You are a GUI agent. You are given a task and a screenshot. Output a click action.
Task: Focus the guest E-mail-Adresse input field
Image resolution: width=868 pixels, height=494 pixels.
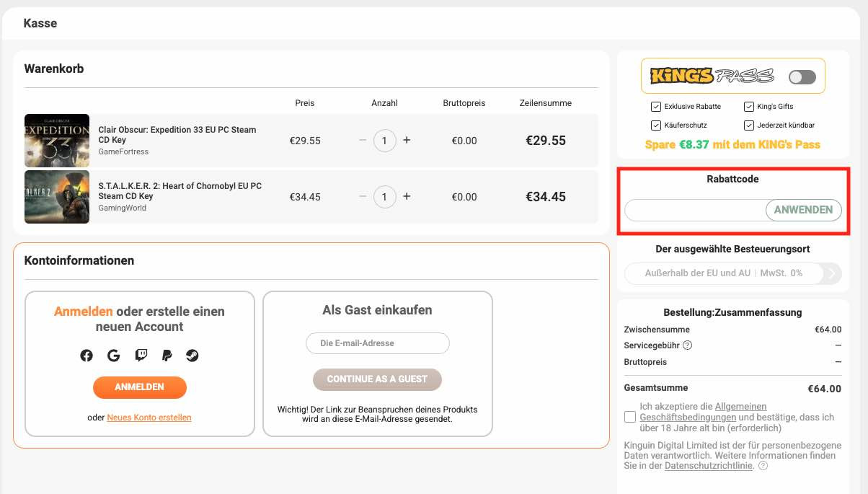pos(377,343)
